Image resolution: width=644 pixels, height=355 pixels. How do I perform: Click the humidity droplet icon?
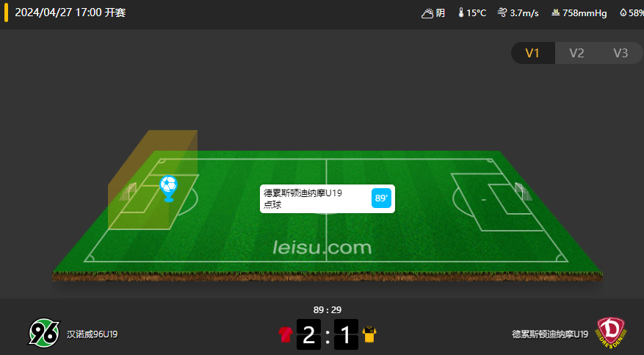[x=623, y=12]
